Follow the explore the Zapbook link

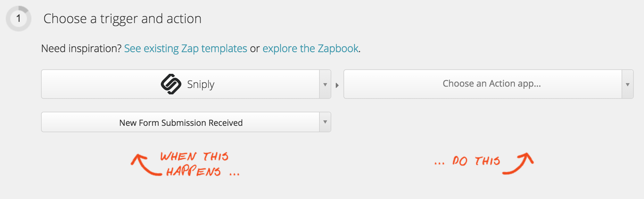point(310,48)
